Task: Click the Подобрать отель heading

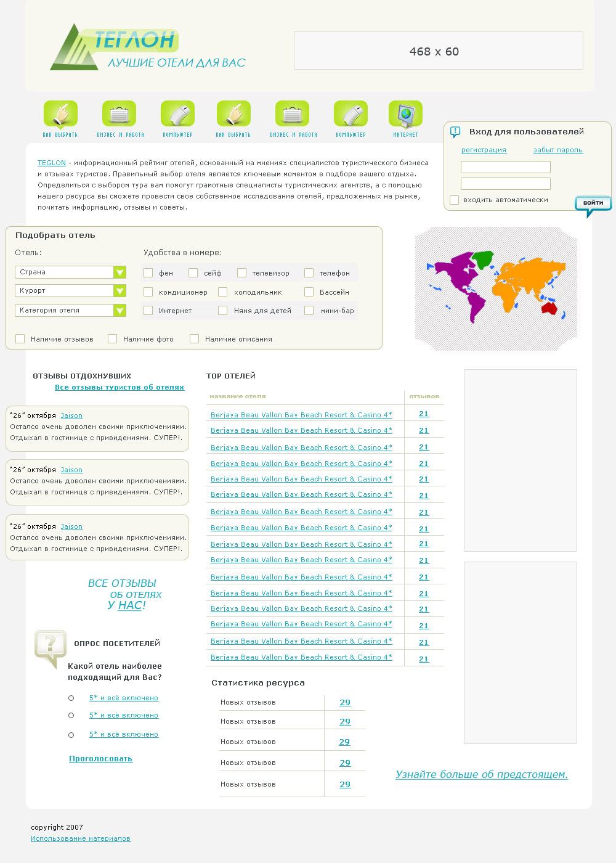Action: (55, 235)
